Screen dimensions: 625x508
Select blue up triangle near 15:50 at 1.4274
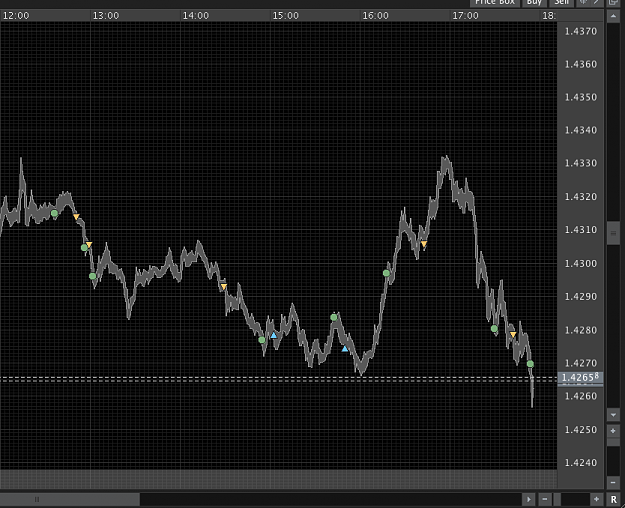[x=345, y=349]
